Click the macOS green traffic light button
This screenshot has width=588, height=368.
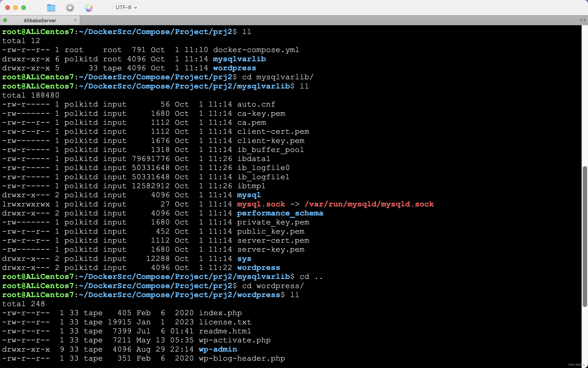click(x=24, y=7)
